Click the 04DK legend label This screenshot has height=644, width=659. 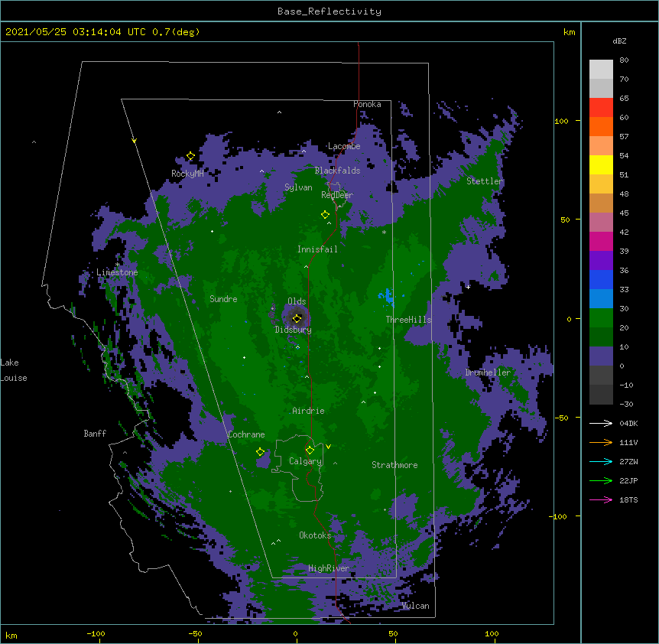pos(628,423)
